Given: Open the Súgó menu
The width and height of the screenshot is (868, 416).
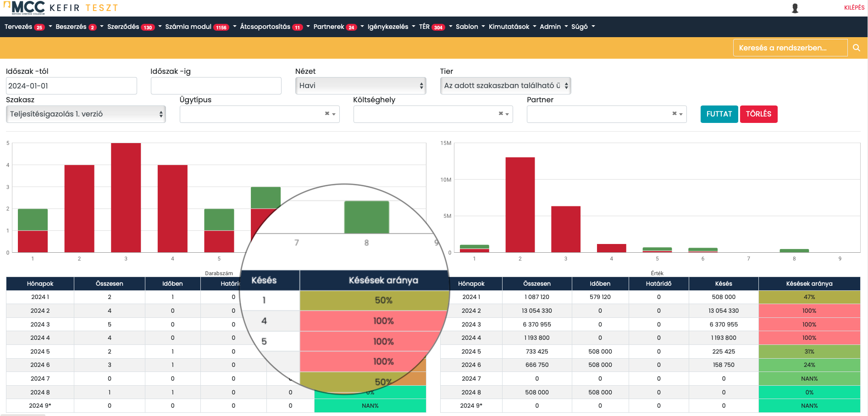Looking at the screenshot, I should pyautogui.click(x=583, y=27).
